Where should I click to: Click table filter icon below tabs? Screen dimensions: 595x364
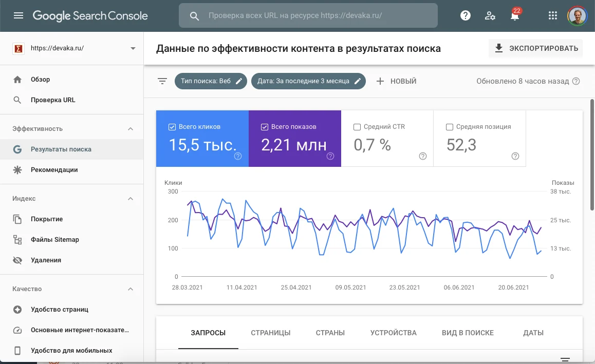pyautogui.click(x=565, y=359)
